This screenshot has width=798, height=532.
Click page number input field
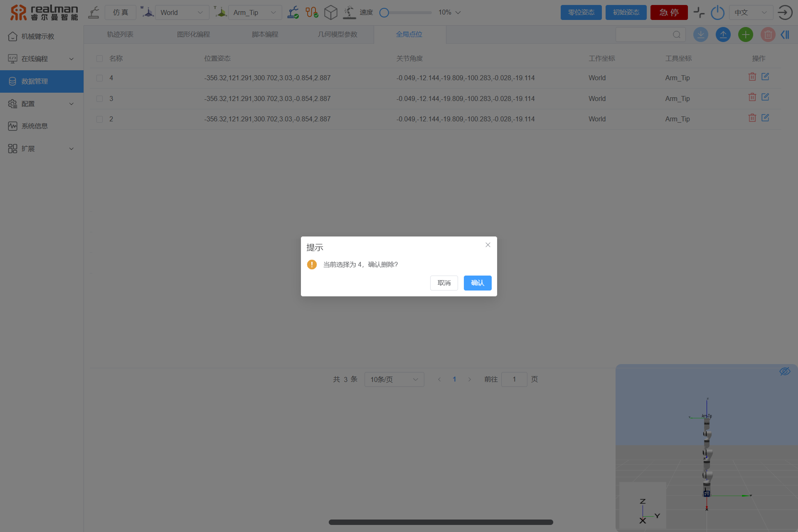click(x=515, y=379)
